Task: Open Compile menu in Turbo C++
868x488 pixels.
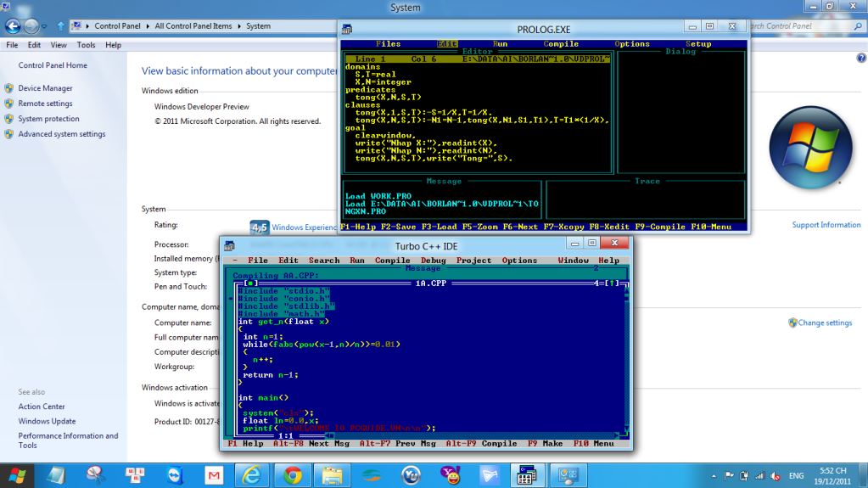Action: 393,261
